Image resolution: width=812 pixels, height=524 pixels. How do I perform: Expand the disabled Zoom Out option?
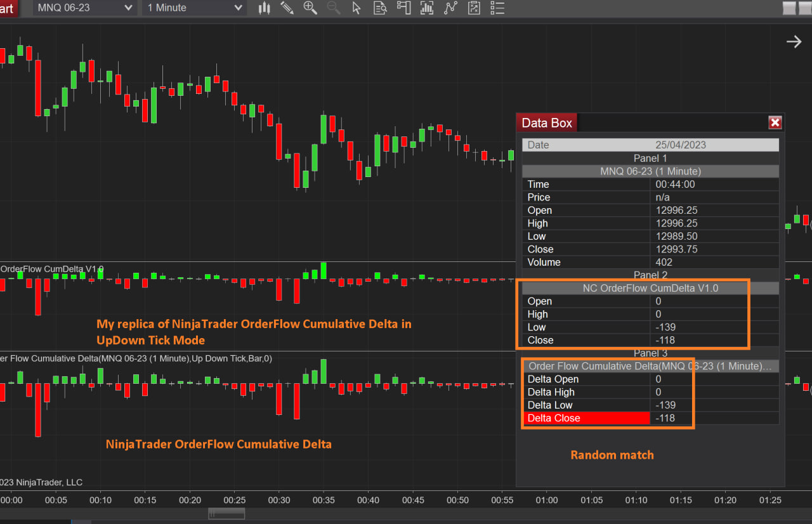334,8
